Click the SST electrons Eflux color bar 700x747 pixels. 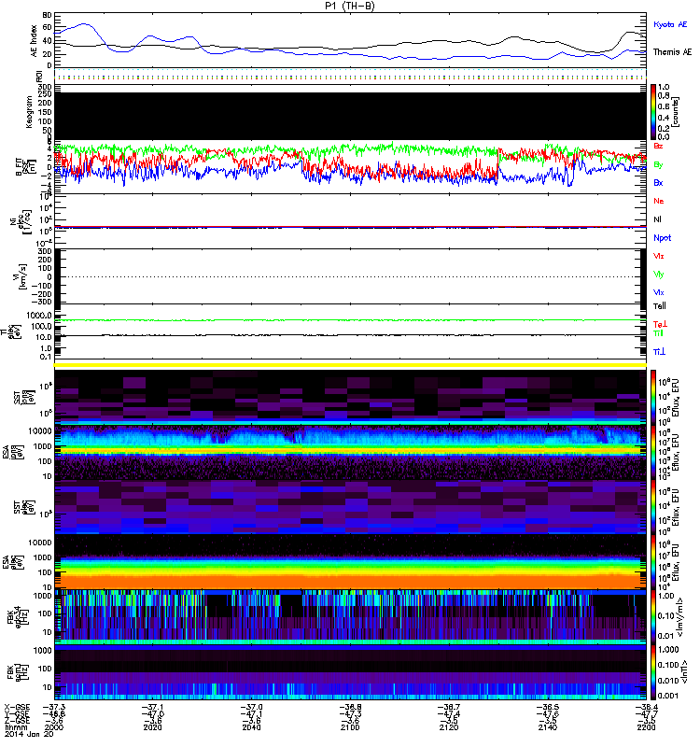point(654,507)
